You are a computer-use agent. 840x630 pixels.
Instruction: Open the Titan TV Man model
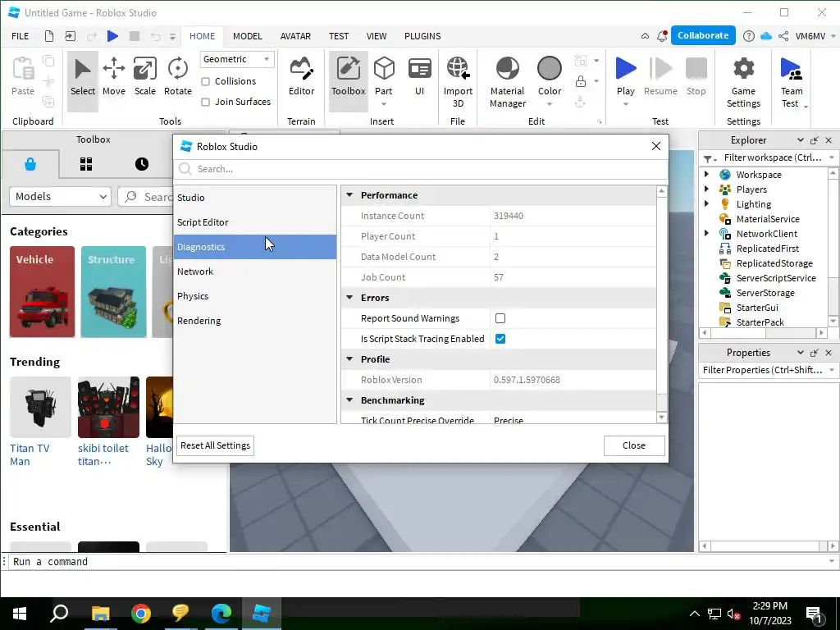click(x=40, y=422)
